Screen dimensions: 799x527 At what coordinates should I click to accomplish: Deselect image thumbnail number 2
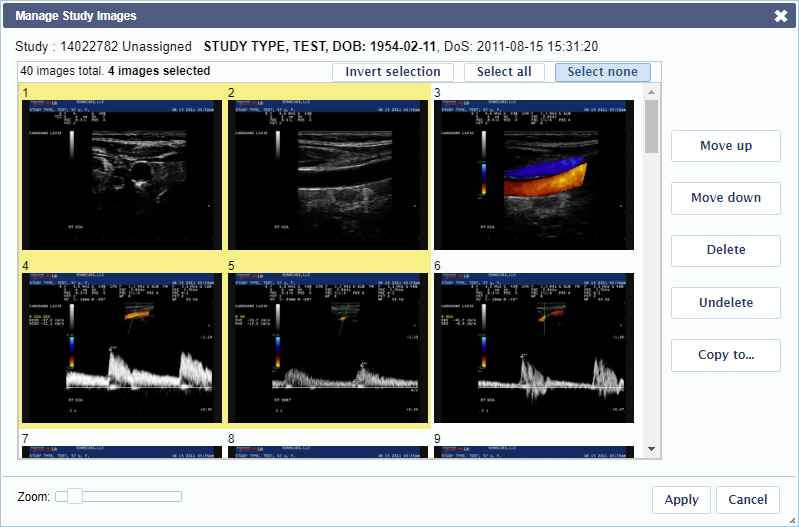pyautogui.click(x=328, y=175)
